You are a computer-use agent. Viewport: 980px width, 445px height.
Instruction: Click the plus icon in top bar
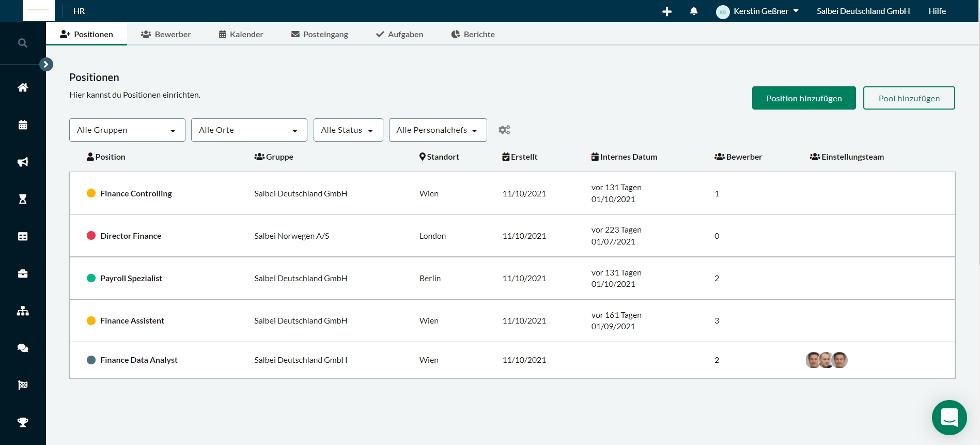point(667,11)
